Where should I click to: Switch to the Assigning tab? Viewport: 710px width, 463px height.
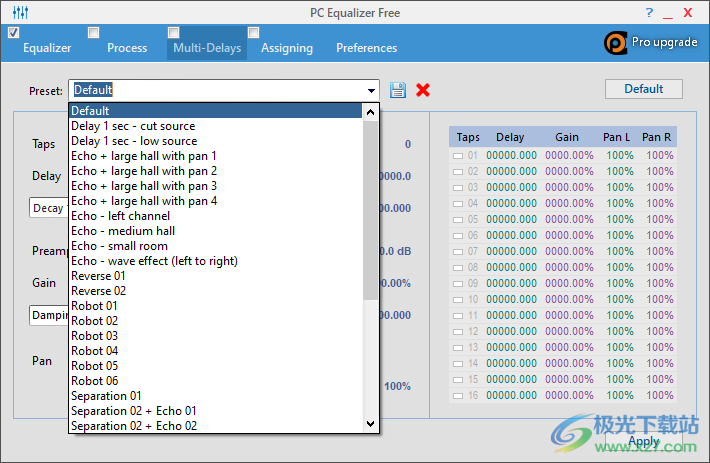287,48
